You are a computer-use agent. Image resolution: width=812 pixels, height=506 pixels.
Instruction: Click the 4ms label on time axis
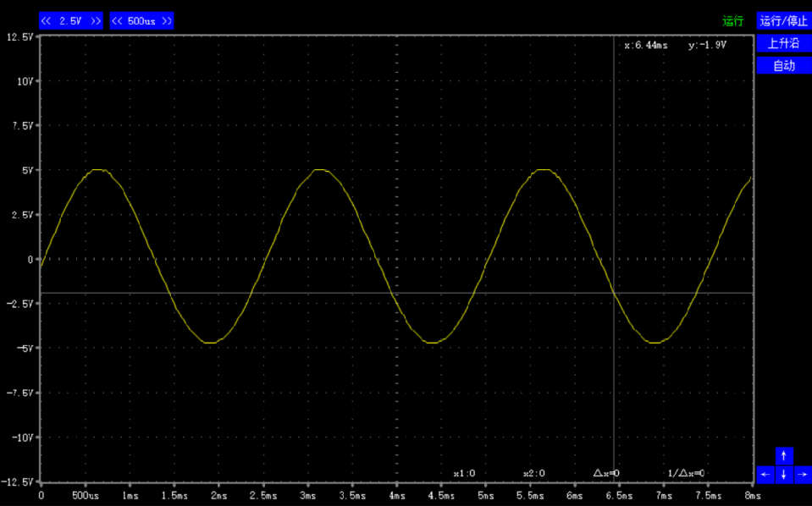click(397, 496)
